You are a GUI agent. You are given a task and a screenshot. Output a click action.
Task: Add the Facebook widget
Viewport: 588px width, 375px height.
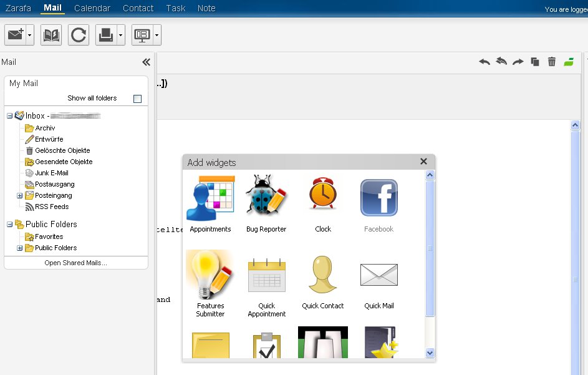point(378,205)
